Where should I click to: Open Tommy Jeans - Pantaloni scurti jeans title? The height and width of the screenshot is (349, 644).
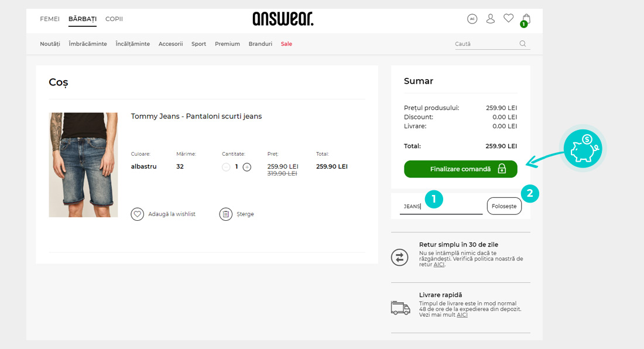(x=196, y=117)
